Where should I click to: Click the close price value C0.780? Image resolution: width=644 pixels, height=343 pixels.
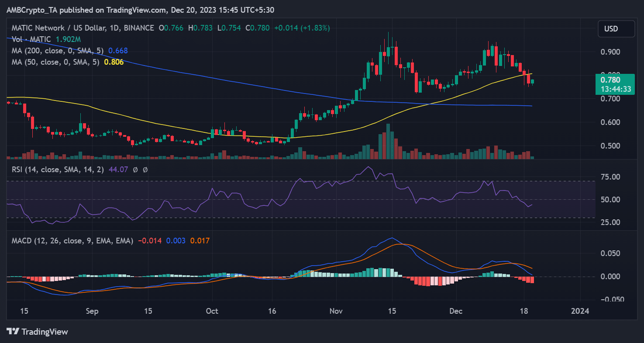pos(258,28)
